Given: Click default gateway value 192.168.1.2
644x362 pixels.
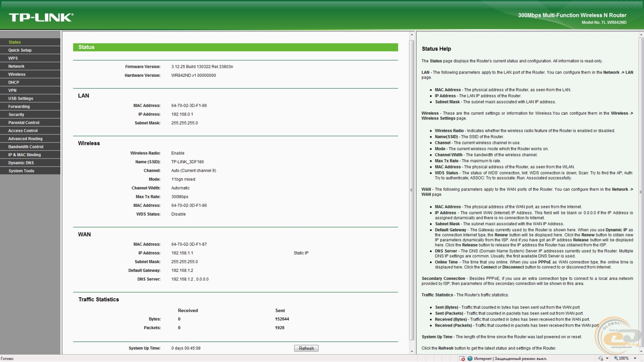Looking at the screenshot, I should 182,271.
